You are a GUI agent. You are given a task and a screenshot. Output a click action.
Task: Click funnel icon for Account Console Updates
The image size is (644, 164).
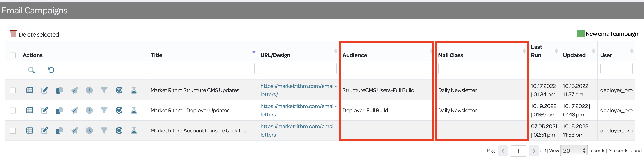[104, 131]
